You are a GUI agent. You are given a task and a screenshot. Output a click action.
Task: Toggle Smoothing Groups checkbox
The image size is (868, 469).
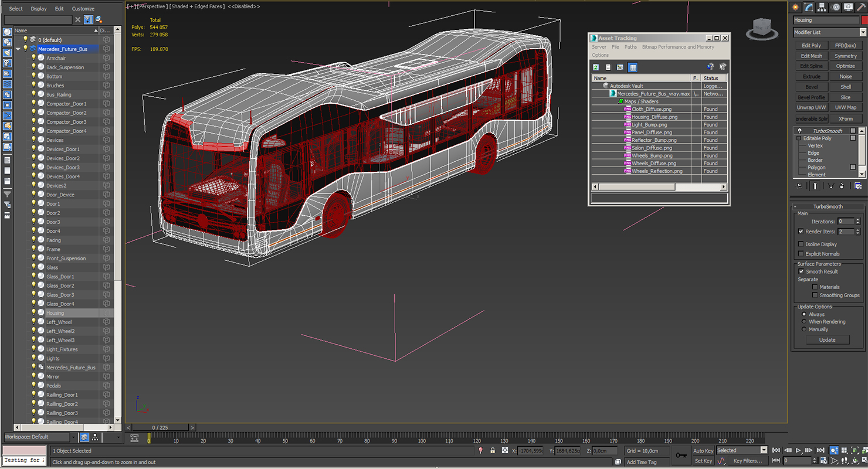point(815,295)
